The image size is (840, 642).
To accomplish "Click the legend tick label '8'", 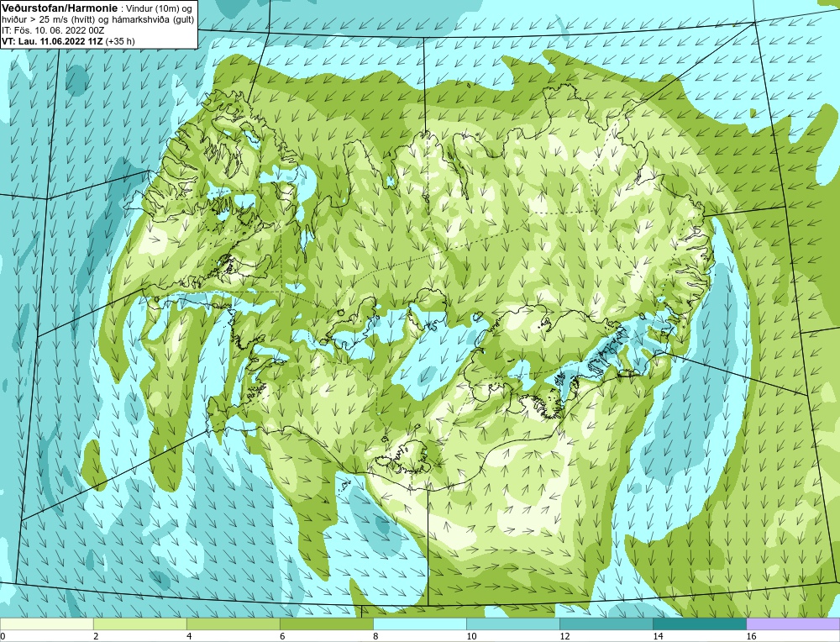I will 375,636.
